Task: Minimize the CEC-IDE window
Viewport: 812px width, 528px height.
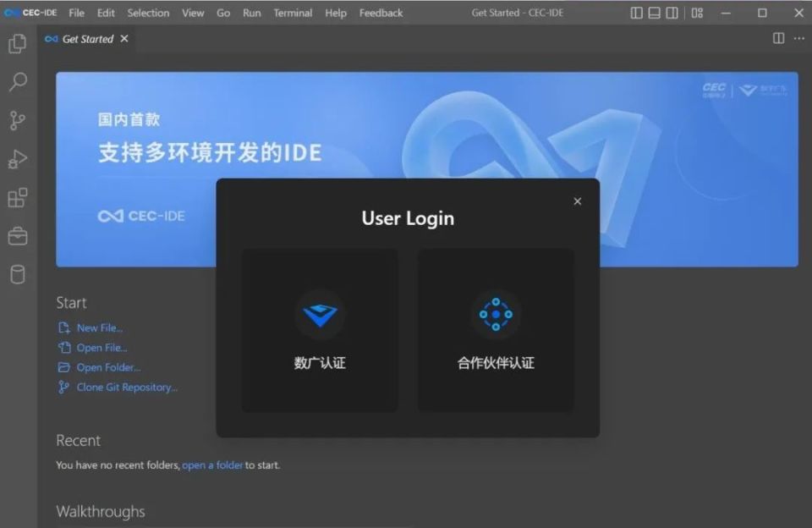Action: point(726,13)
